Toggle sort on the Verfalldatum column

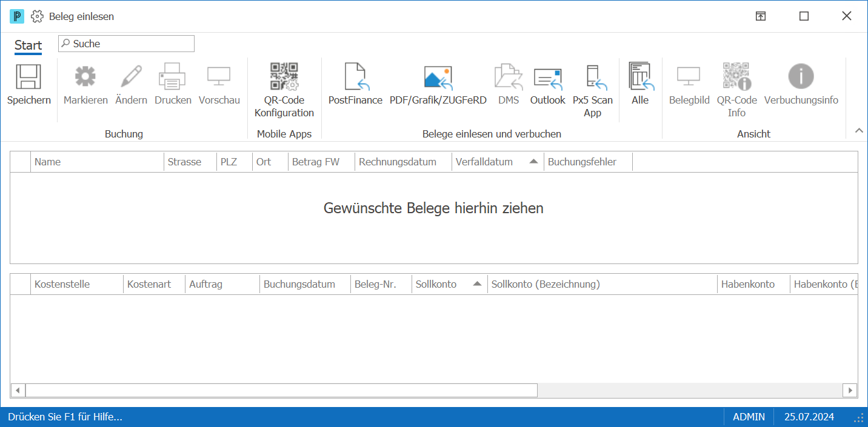click(498, 162)
